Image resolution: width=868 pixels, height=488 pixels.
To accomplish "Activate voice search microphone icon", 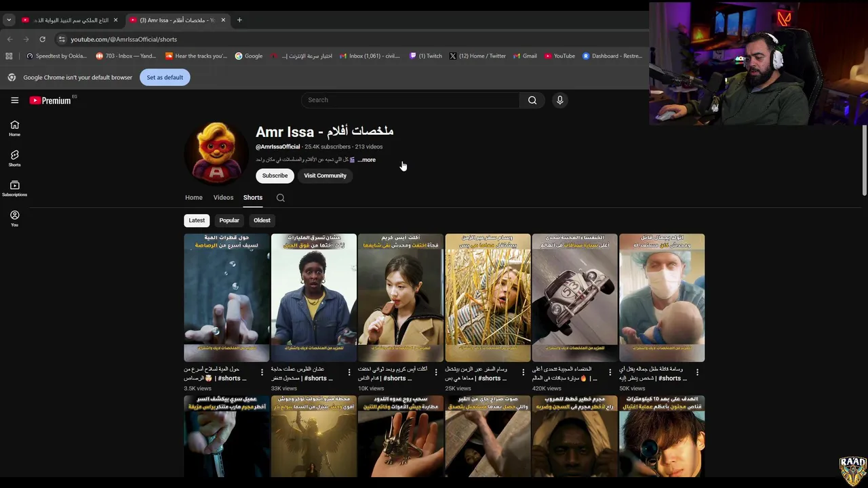I will [559, 100].
